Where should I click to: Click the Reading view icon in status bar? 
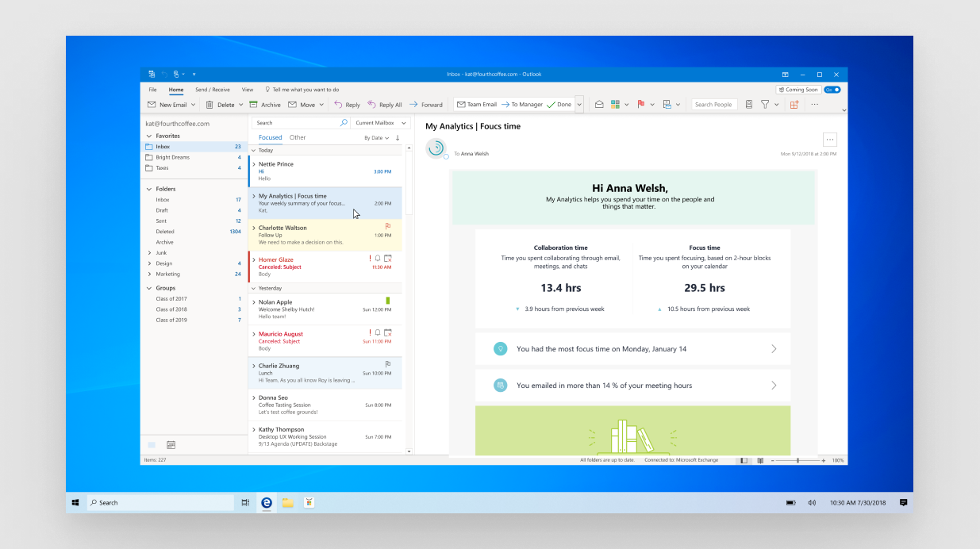tap(760, 460)
